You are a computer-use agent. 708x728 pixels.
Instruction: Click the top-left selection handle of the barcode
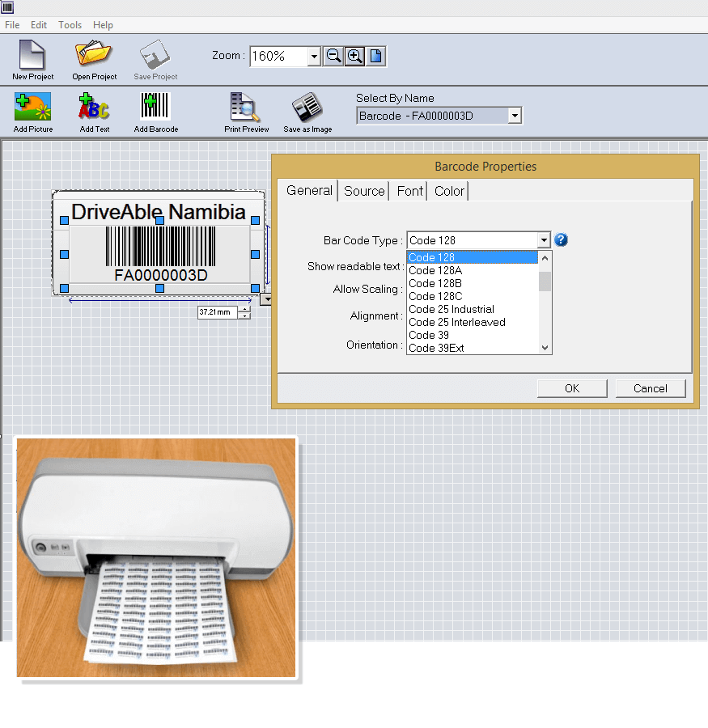pos(65,220)
